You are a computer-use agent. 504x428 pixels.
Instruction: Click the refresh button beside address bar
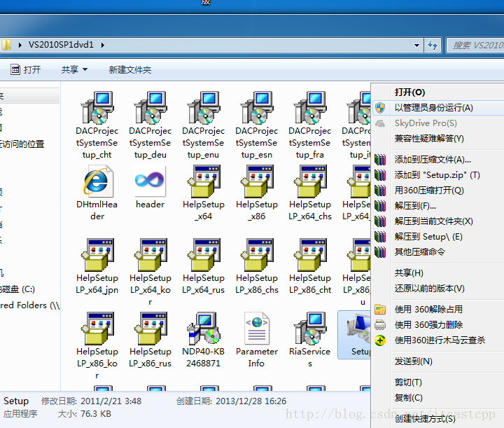coord(433,46)
